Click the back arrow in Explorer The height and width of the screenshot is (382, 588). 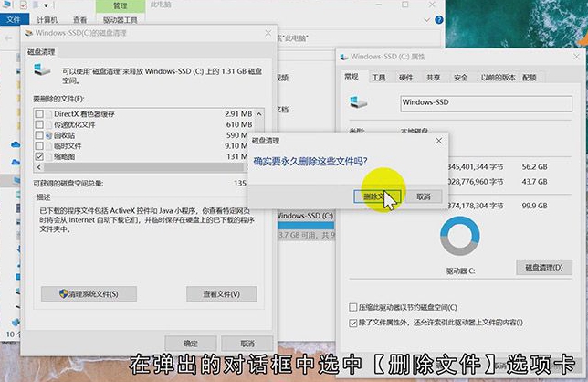pos(8,37)
